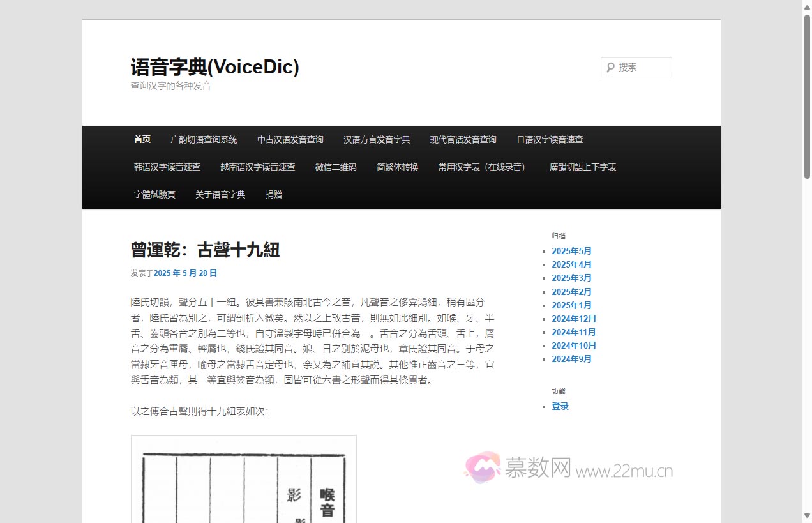Click the phonology chart image in the post
Viewport: 812px width, 523px height.
[243, 479]
